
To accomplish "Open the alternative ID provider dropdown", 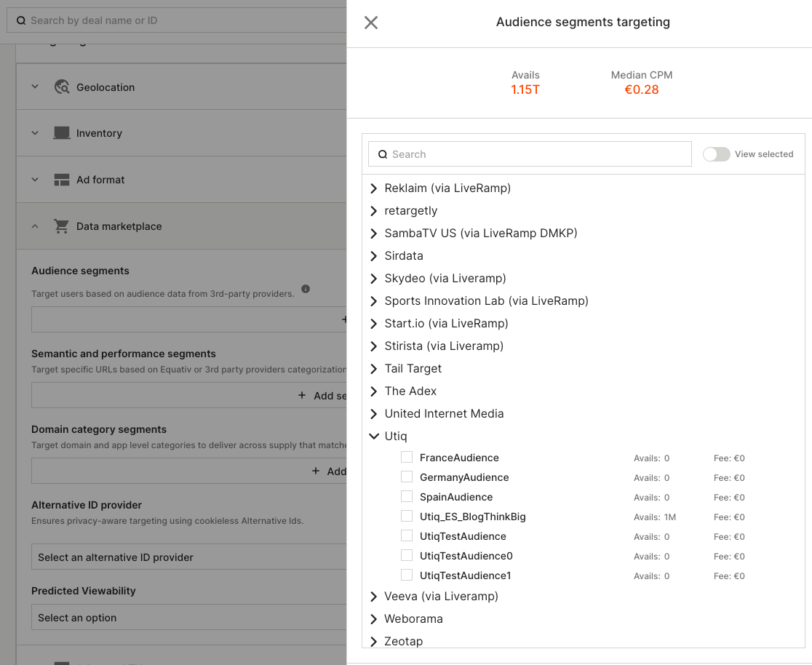I will coord(188,557).
